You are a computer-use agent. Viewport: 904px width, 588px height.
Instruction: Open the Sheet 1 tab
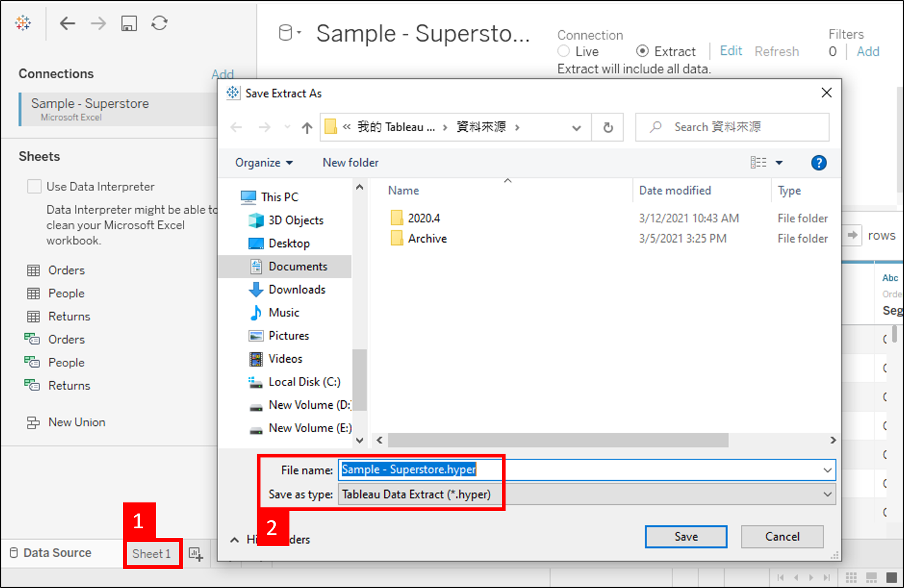(x=151, y=554)
